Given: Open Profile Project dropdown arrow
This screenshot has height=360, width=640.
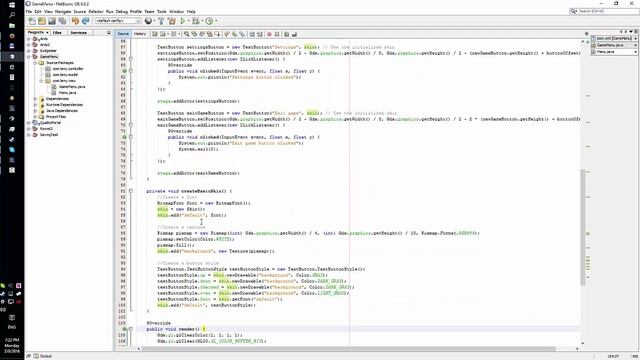Looking at the screenshot, I should [x=216, y=21].
